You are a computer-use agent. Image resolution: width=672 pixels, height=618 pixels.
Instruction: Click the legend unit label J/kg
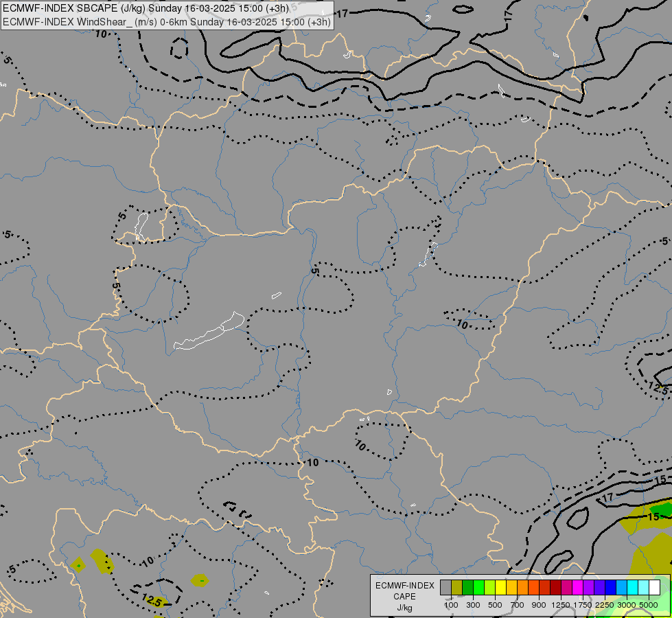point(404,608)
